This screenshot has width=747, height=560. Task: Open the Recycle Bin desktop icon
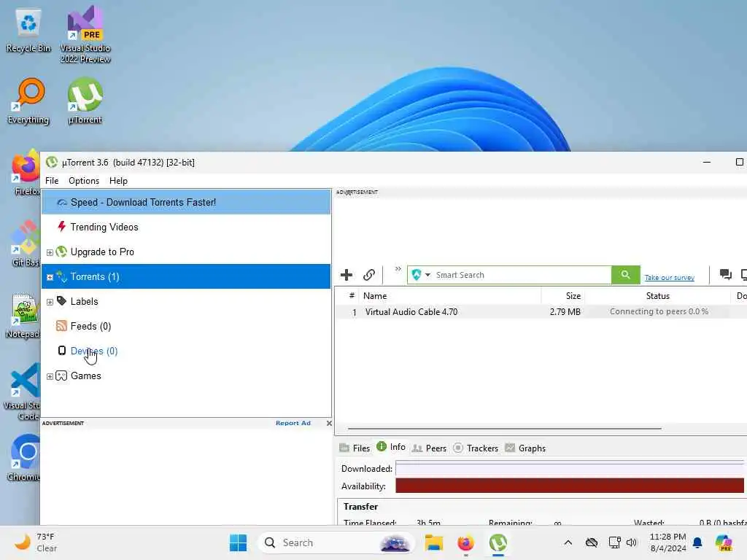[x=28, y=31]
